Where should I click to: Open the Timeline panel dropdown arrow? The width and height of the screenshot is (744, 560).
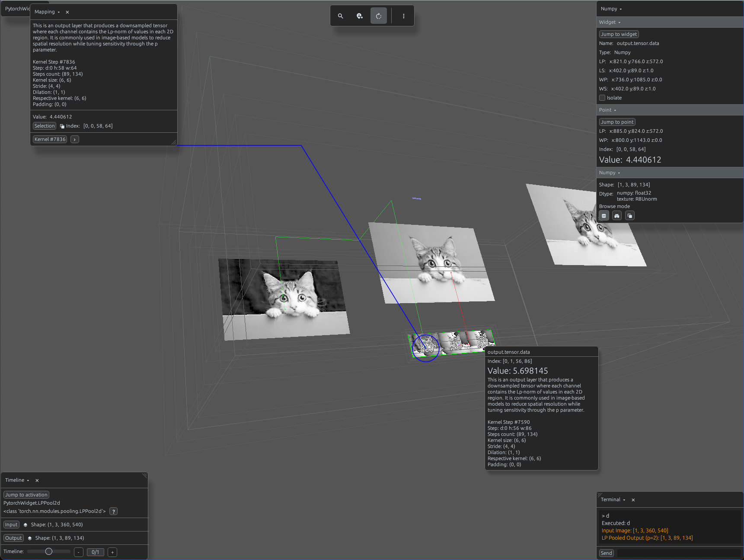(x=28, y=480)
